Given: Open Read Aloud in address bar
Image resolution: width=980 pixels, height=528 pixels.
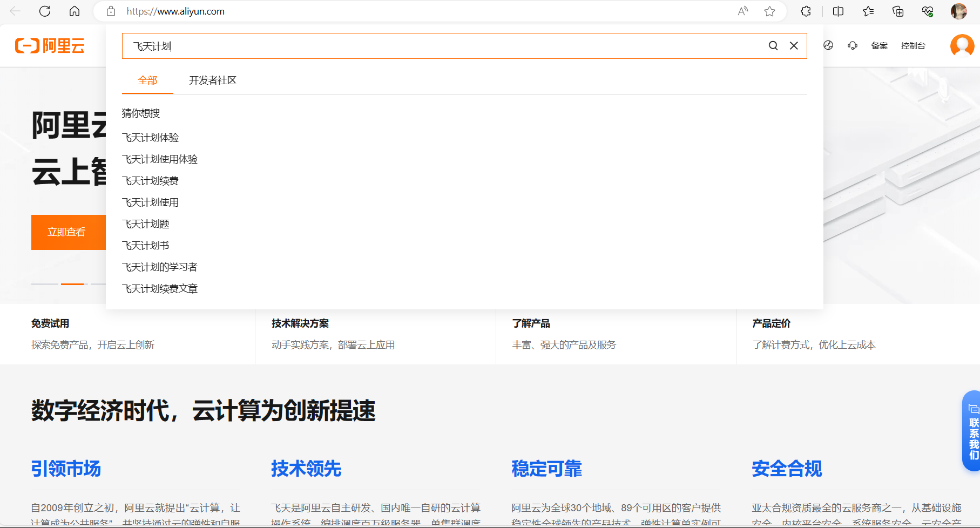Looking at the screenshot, I should point(743,11).
